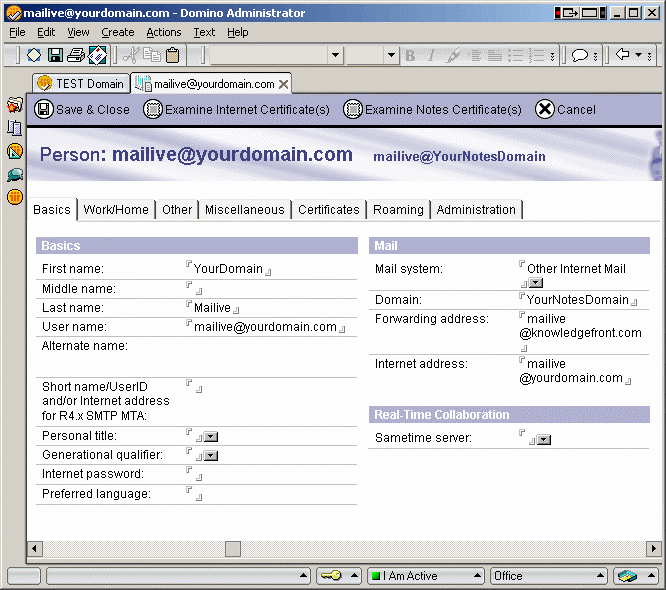Click the horizontal scrollbar left arrow
This screenshot has height=590, width=666.
(35, 549)
